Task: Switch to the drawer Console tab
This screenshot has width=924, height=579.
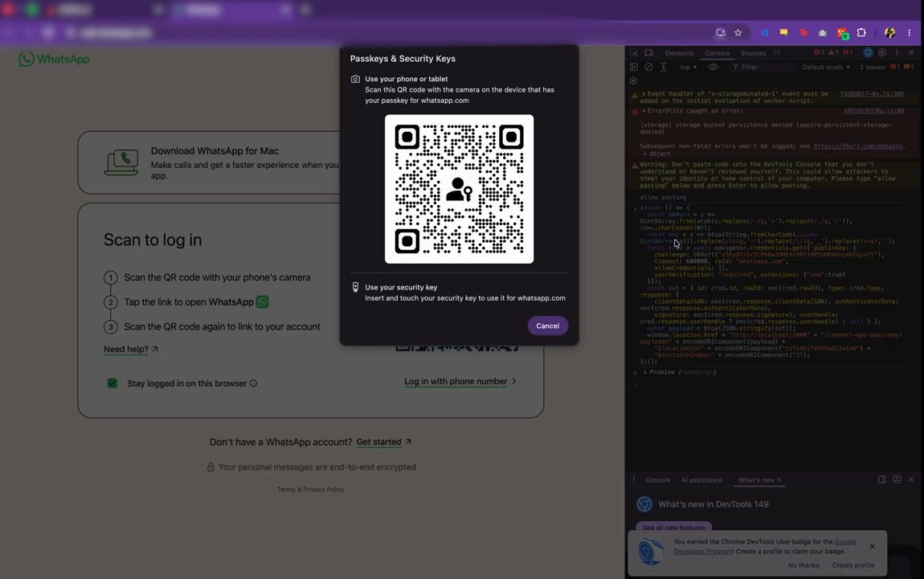Action: point(657,480)
